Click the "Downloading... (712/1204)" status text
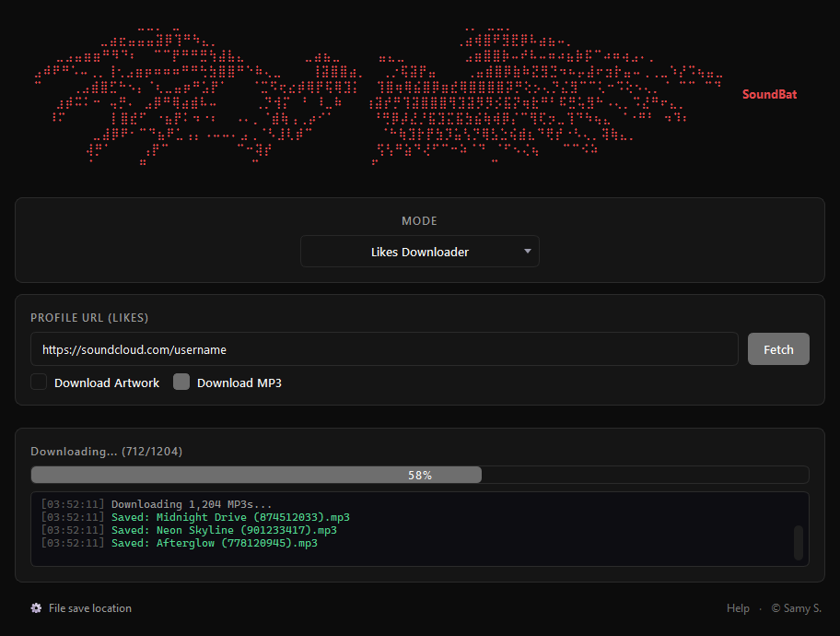Screen dimensions: 840x636 tap(107, 452)
